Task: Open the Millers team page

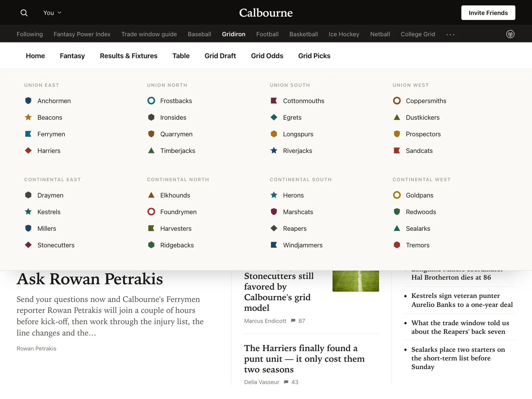Action: [x=47, y=228]
